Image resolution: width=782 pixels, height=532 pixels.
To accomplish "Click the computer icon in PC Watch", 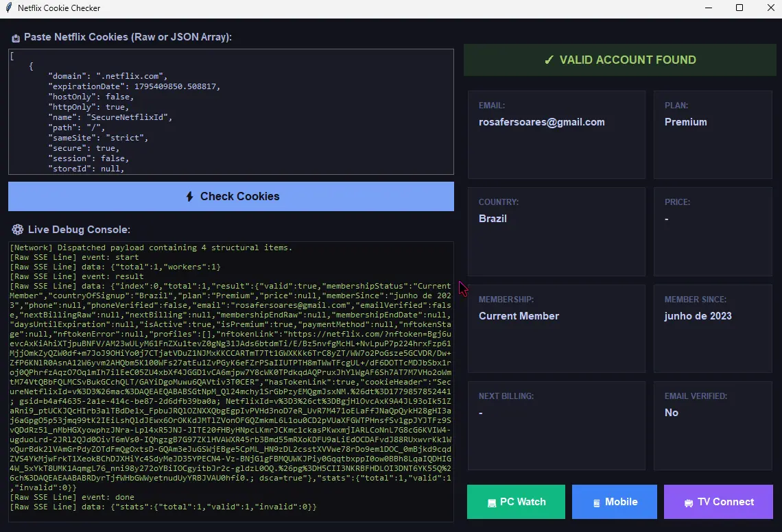I will [492, 503].
